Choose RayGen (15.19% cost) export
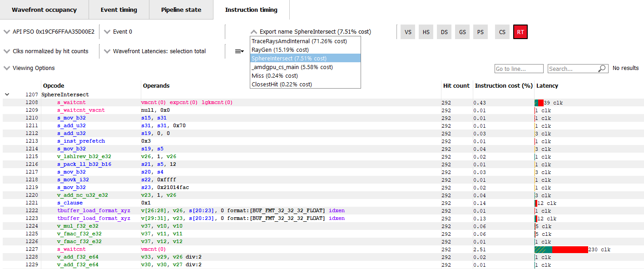 [x=305, y=50]
